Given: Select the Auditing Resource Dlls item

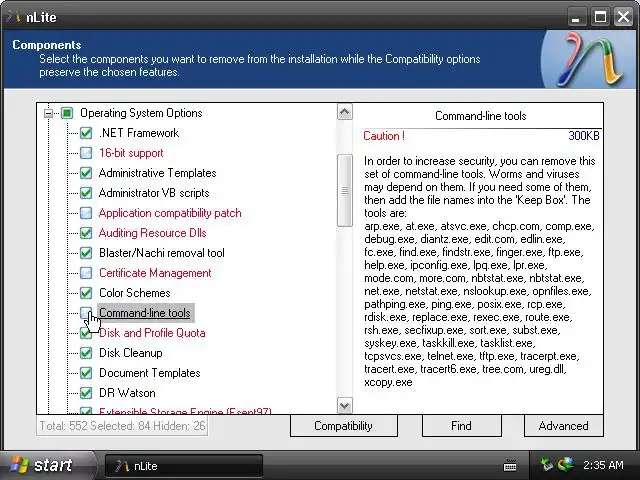Looking at the screenshot, I should click(x=153, y=233).
